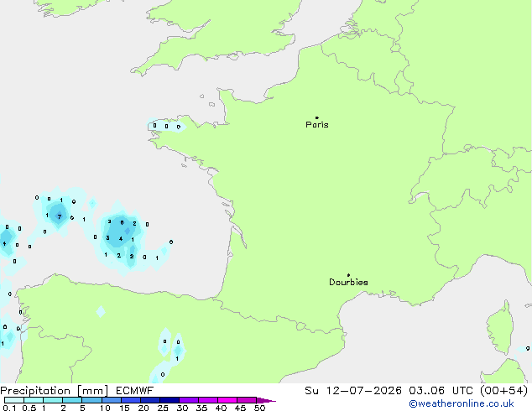Click the 30–35 mm violet legend swatch

click(188, 400)
